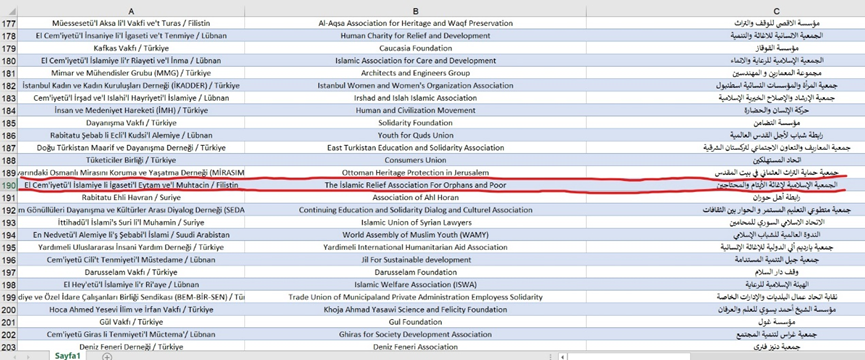Click 'Darusselam Foundation' cell
The height and width of the screenshot is (360, 865).
(x=415, y=272)
